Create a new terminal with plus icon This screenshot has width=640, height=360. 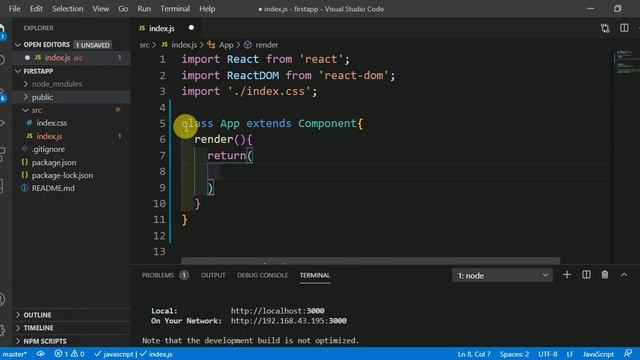click(x=567, y=275)
